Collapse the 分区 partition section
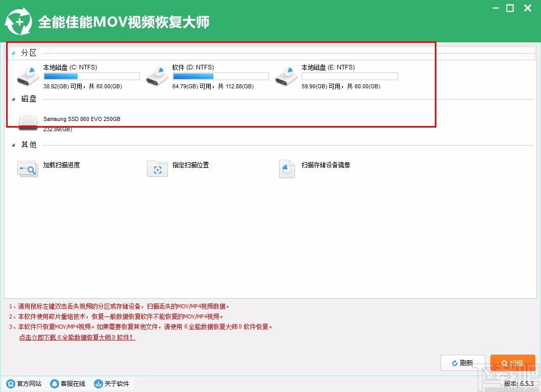The image size is (541, 392). click(13, 53)
